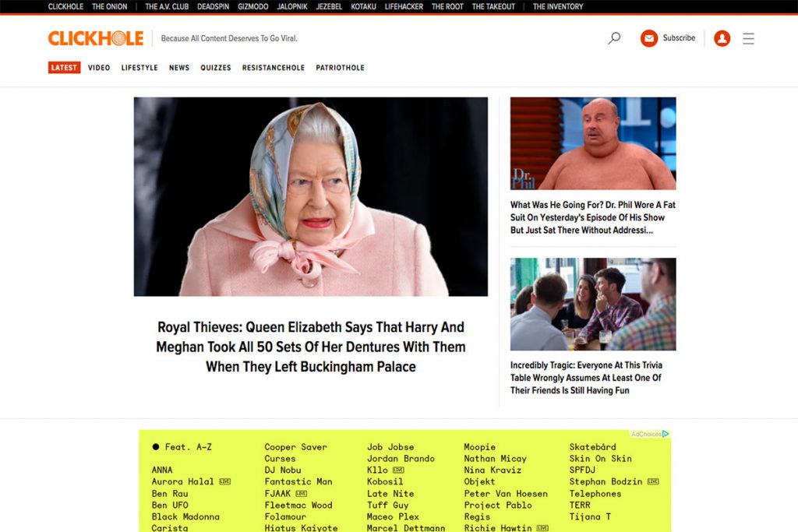
Task: Click 'Late Nite' in the ad
Action: (390, 493)
